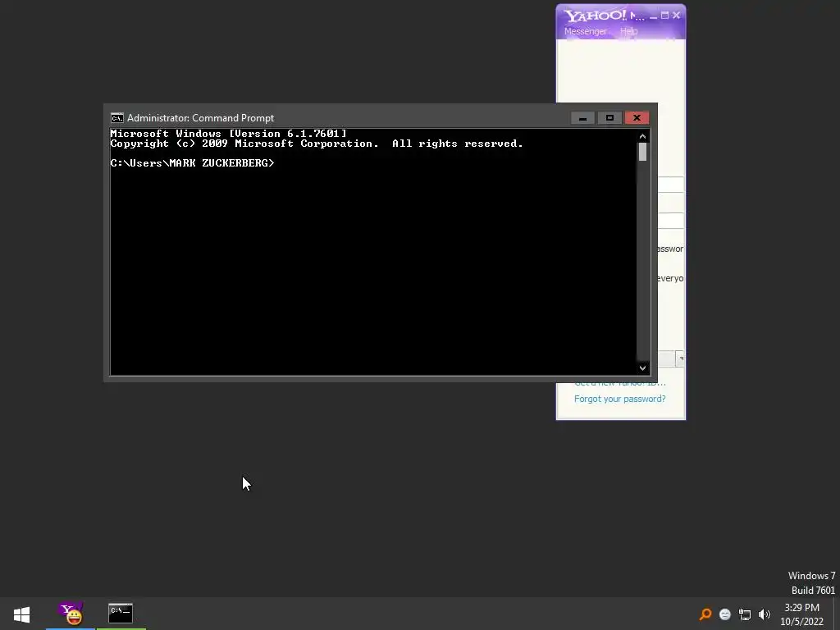Open the orange search magnifier tray icon

click(x=705, y=614)
